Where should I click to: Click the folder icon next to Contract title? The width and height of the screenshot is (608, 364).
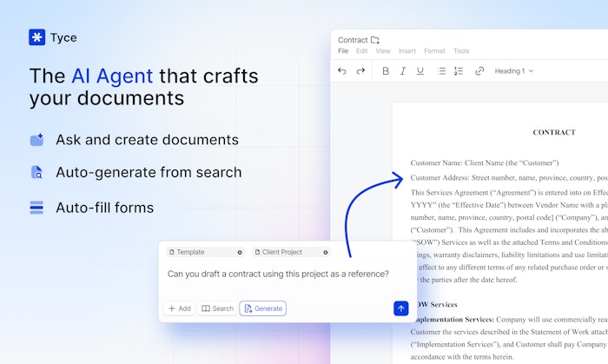[x=374, y=40]
